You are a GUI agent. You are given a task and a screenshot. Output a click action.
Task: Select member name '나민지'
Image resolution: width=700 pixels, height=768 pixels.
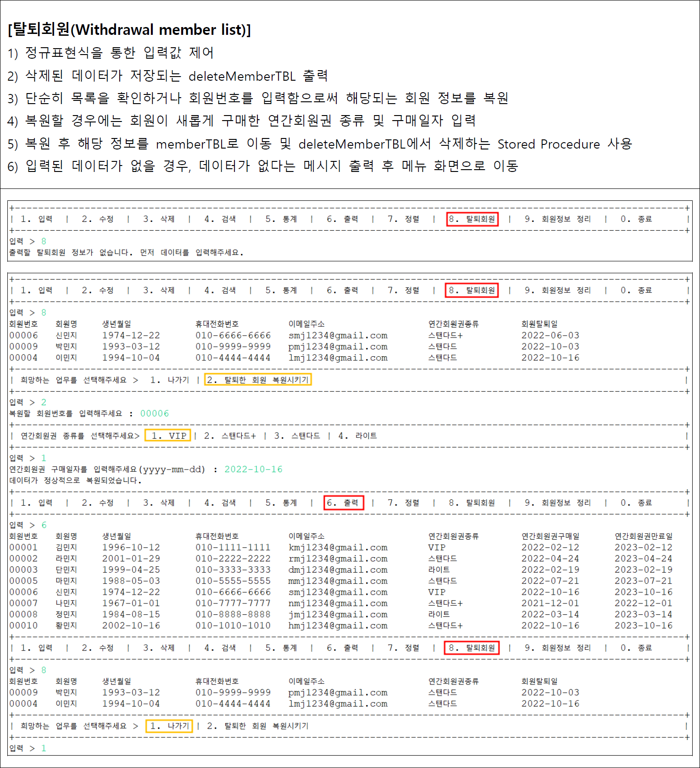point(67,603)
